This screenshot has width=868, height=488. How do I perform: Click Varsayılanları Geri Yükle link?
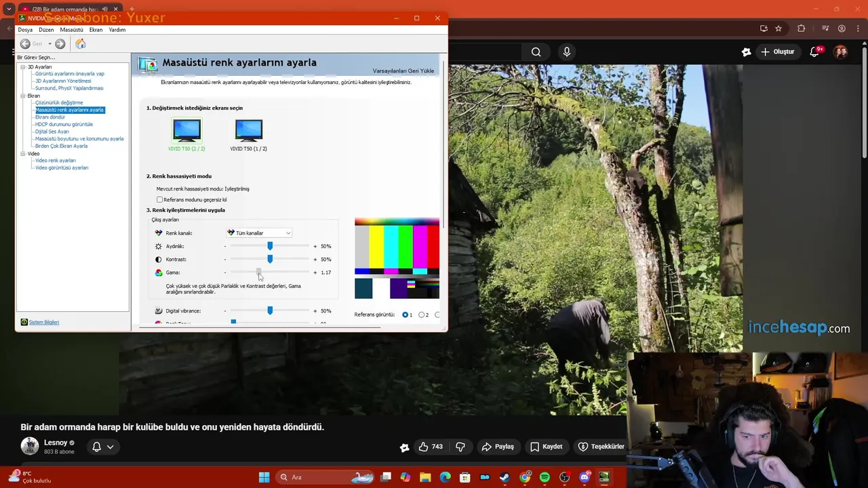[403, 71]
